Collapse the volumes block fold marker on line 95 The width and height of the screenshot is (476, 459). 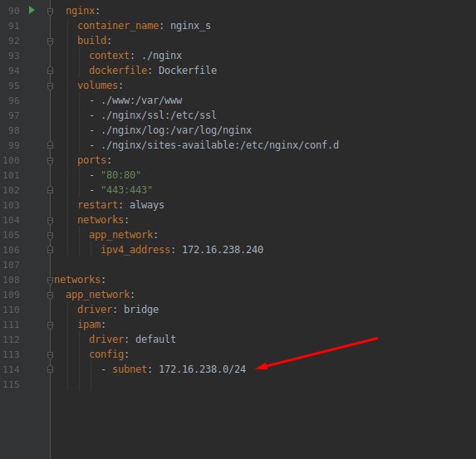click(51, 86)
